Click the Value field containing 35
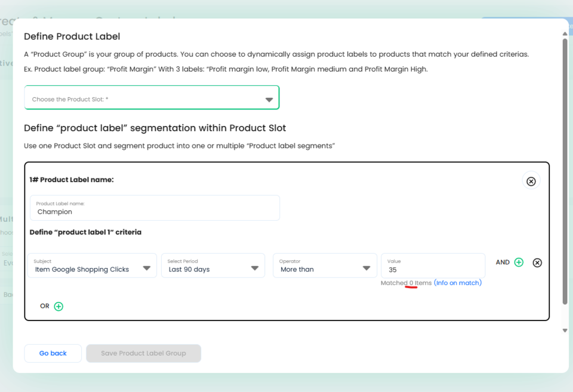 pos(433,266)
